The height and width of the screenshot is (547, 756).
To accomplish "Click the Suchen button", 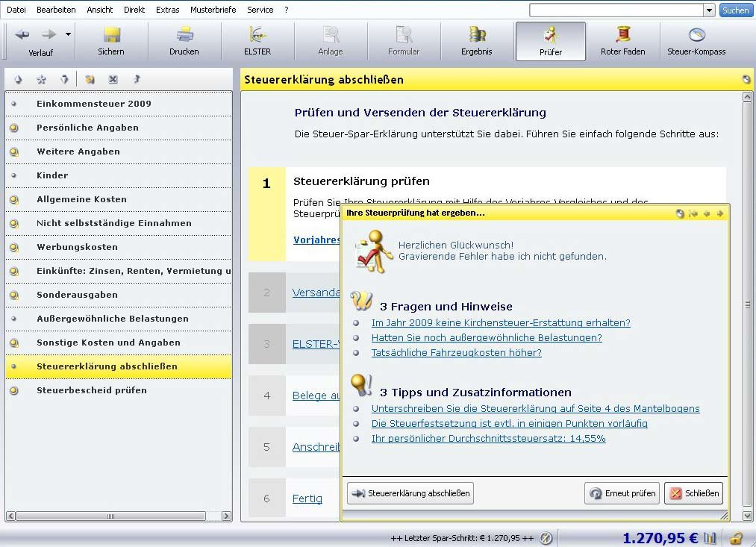I will click(x=735, y=10).
